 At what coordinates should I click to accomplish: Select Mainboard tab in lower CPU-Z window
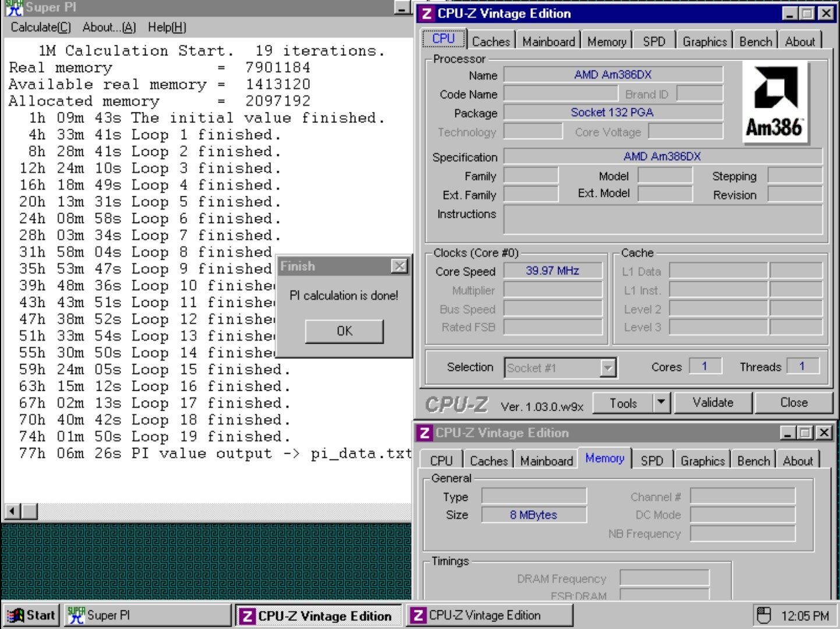pyautogui.click(x=546, y=461)
